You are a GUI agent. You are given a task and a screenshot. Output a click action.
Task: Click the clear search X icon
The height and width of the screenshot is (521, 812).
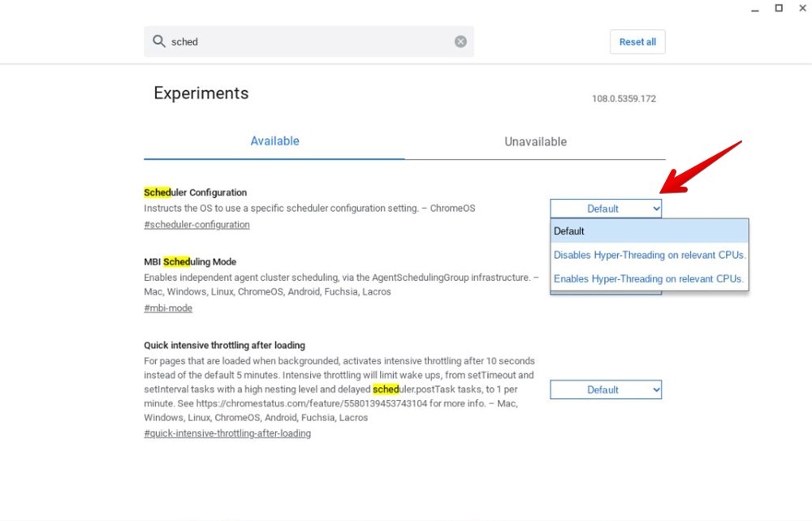(460, 41)
